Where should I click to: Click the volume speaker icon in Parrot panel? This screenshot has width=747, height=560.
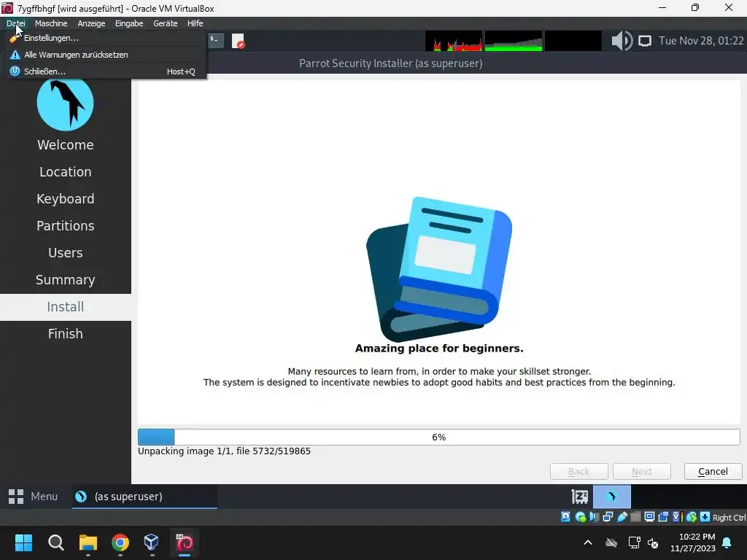[x=622, y=41]
